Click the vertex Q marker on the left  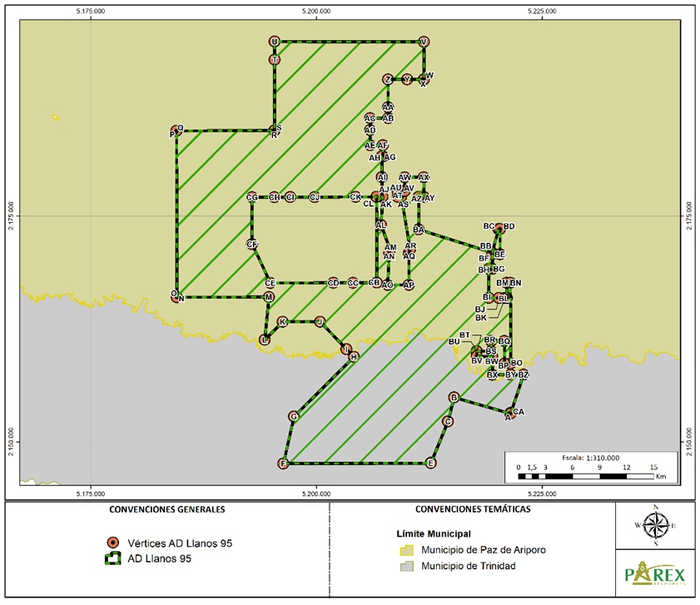[176, 131]
